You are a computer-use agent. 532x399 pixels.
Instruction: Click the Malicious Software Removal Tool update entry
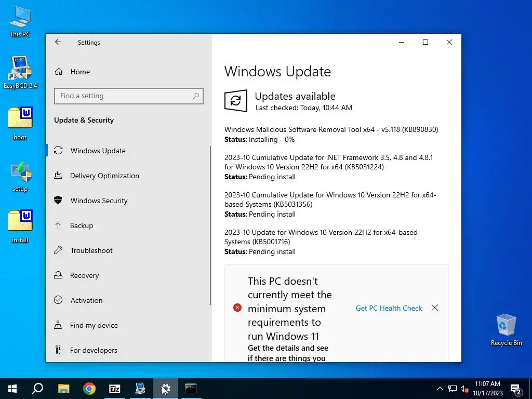(331, 135)
